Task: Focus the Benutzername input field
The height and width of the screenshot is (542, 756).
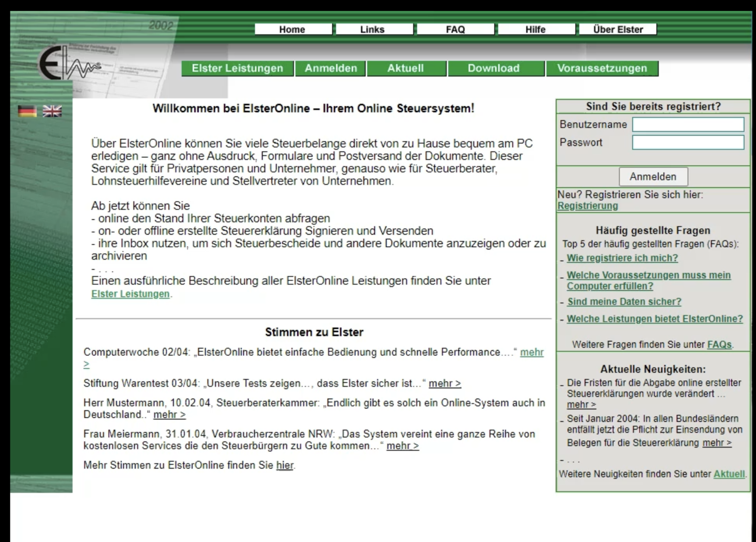Action: click(688, 124)
